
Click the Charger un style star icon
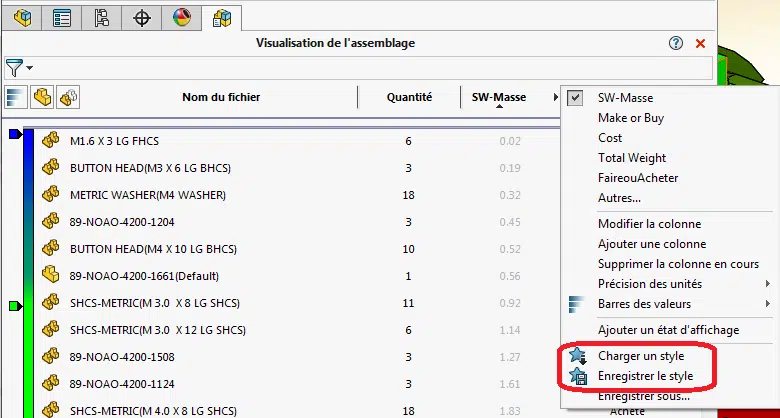579,356
